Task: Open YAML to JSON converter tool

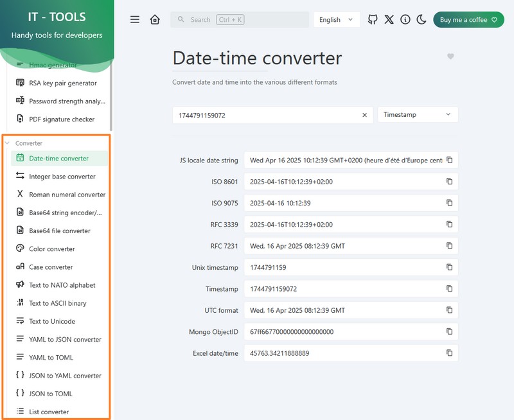Action: click(x=65, y=340)
